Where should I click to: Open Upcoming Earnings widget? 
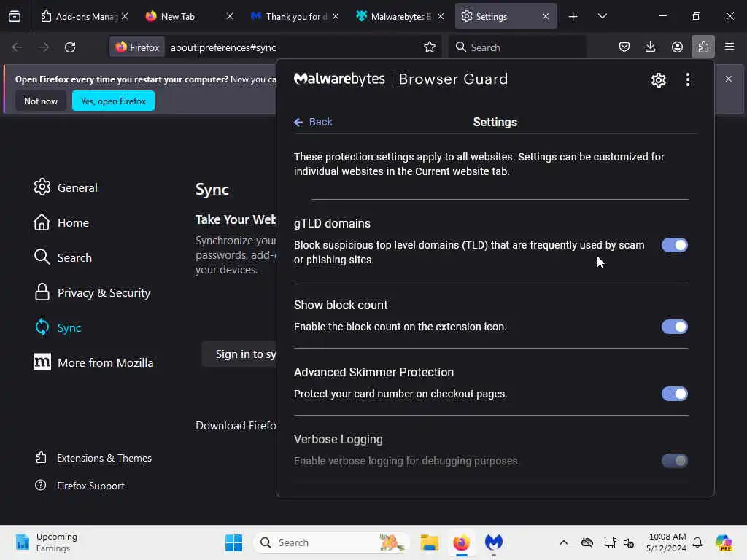[x=46, y=542]
